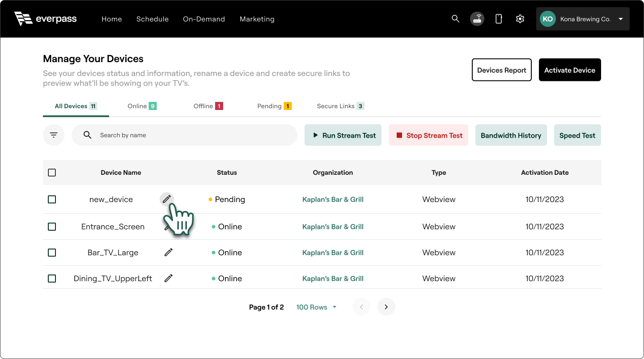Switch to the Pending tab
Viewport: 644px width, 359px height.
tap(275, 106)
